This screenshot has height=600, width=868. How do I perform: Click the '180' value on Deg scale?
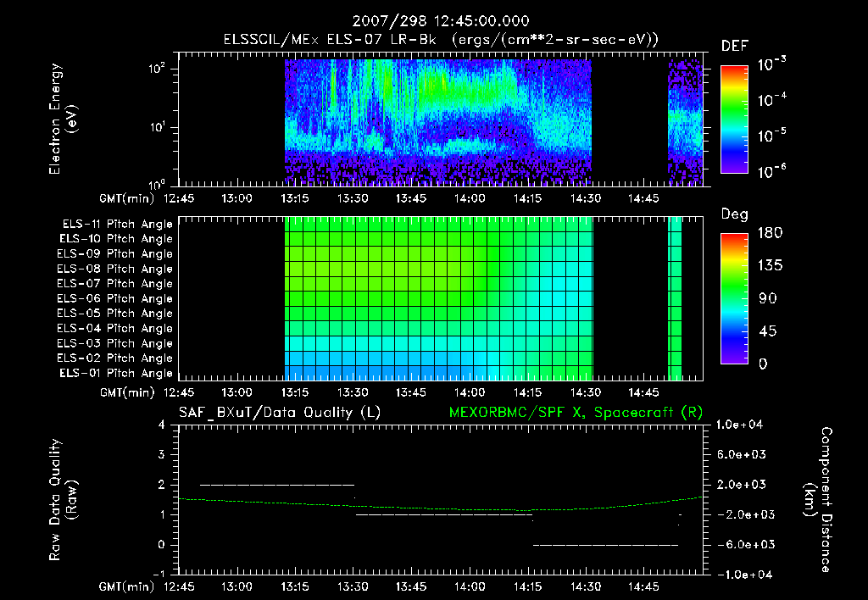point(770,233)
